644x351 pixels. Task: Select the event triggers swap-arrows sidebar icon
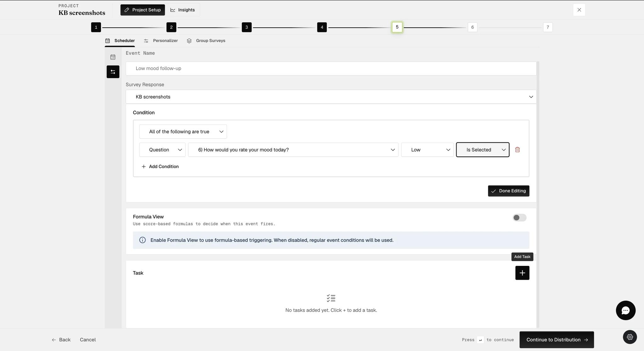pyautogui.click(x=113, y=72)
